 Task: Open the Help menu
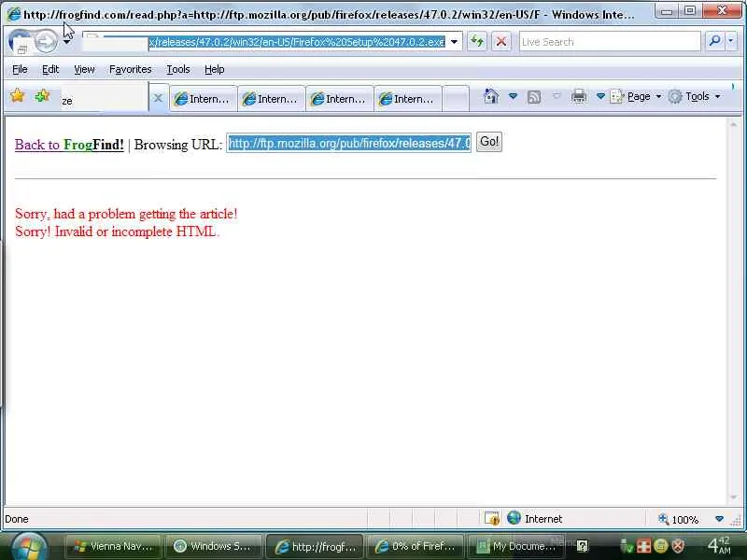(215, 69)
